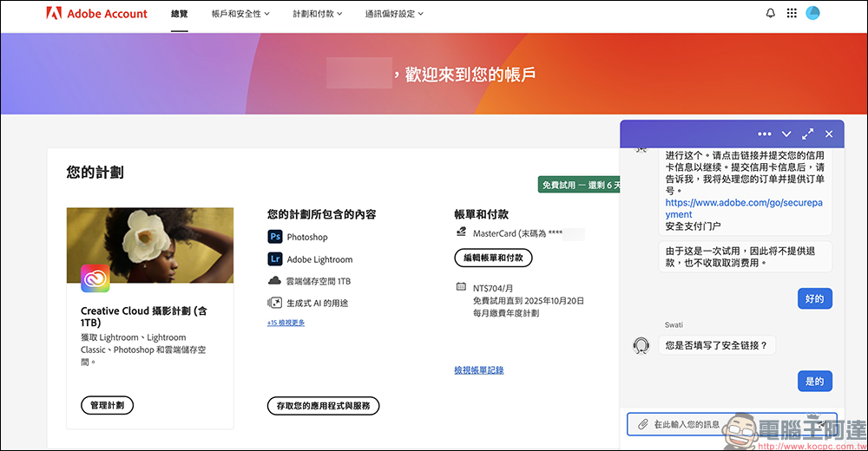868x451 pixels.
Task: Select the 總覽 tab
Action: coord(180,14)
